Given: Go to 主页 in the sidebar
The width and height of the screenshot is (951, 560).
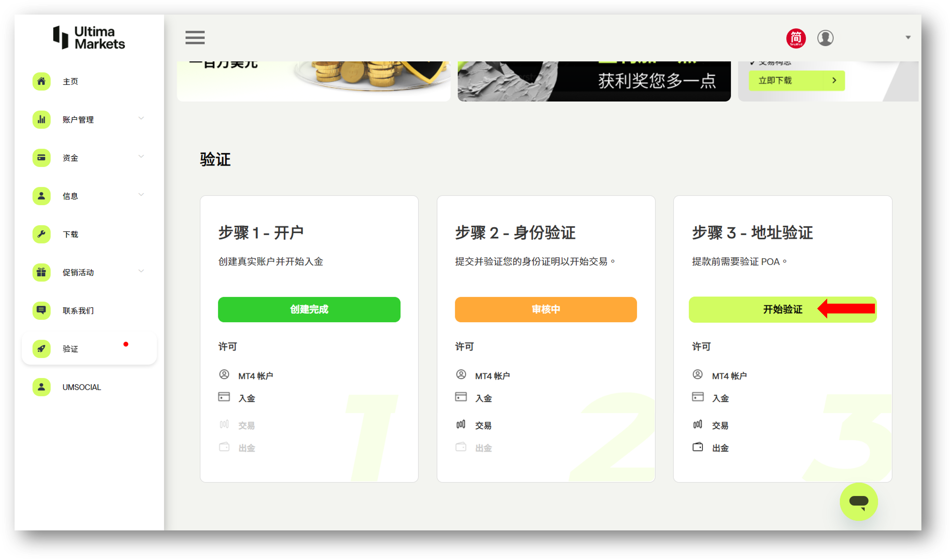Looking at the screenshot, I should 70,81.
